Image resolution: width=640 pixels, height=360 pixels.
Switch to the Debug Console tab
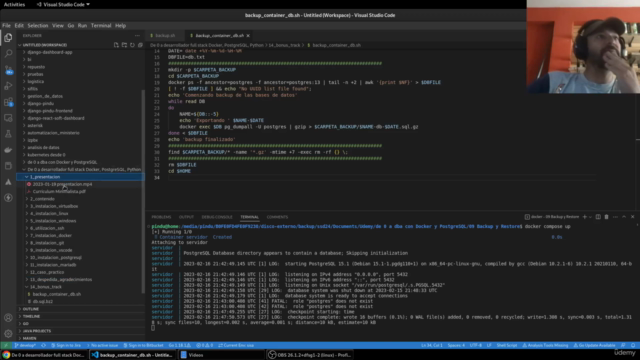(x=217, y=217)
